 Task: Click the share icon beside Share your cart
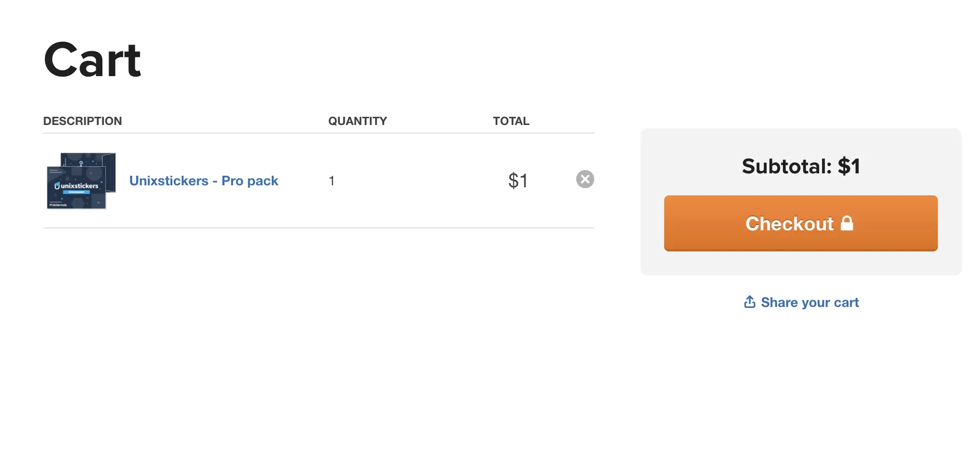(x=749, y=302)
